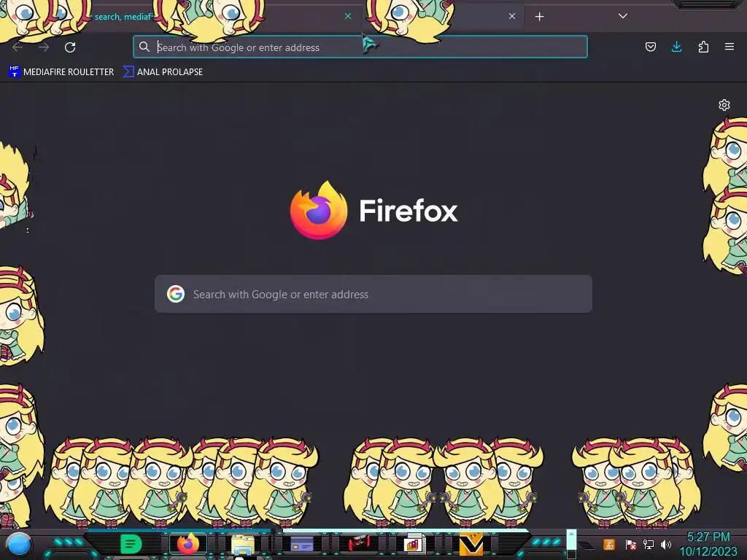Open the blue card window taskbar icon

point(301,544)
